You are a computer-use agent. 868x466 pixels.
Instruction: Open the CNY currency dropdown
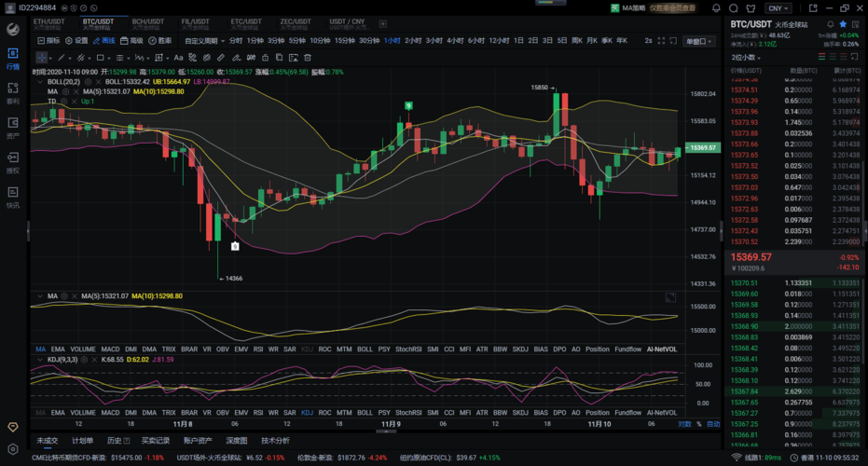[x=778, y=8]
